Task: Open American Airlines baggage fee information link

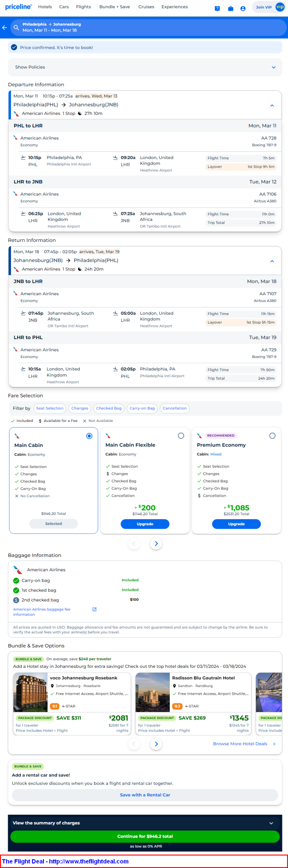Action: tap(42, 612)
